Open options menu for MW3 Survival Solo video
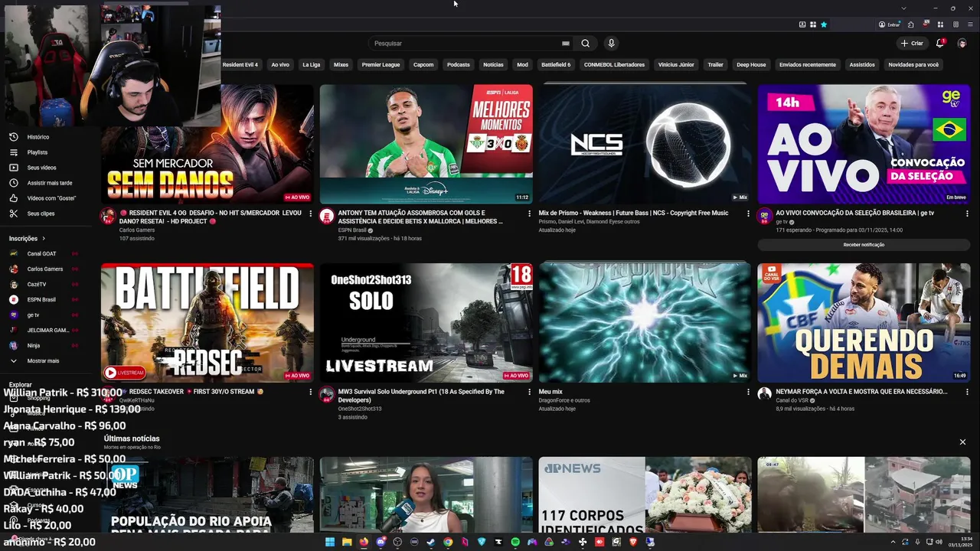Screen dimensions: 980x551 529,392
